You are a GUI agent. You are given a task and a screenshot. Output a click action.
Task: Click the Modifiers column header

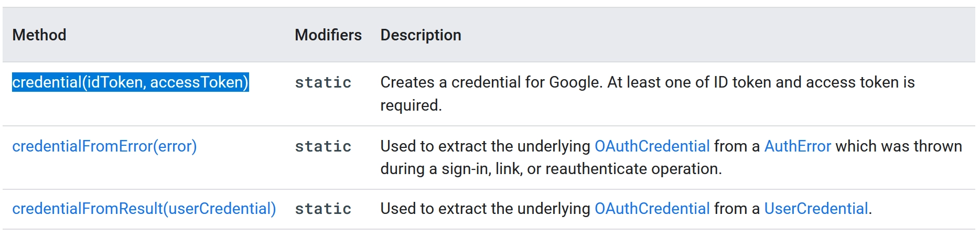[328, 35]
